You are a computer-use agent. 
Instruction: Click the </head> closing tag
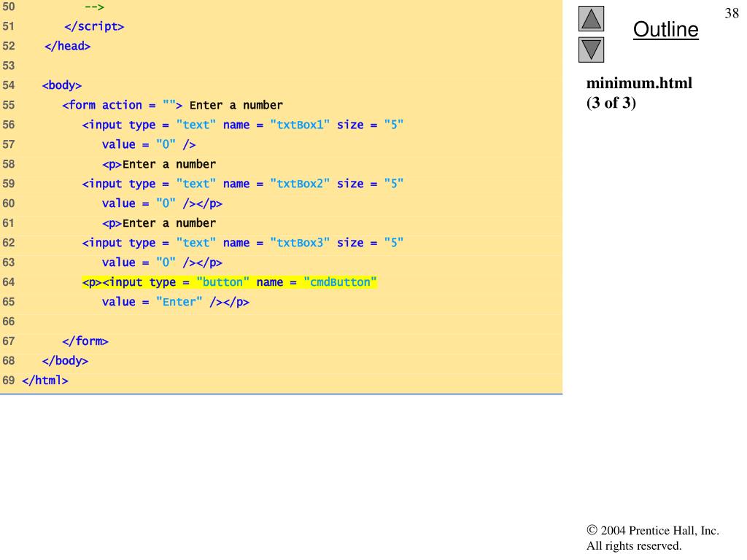[67, 46]
